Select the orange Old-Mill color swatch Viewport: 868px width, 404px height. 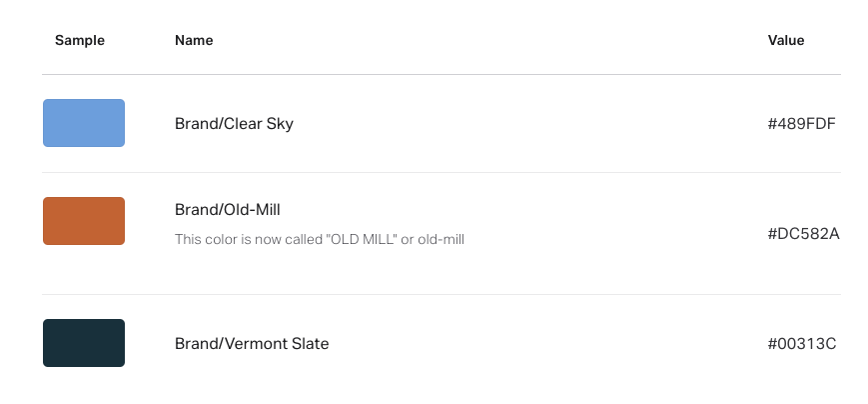(84, 221)
